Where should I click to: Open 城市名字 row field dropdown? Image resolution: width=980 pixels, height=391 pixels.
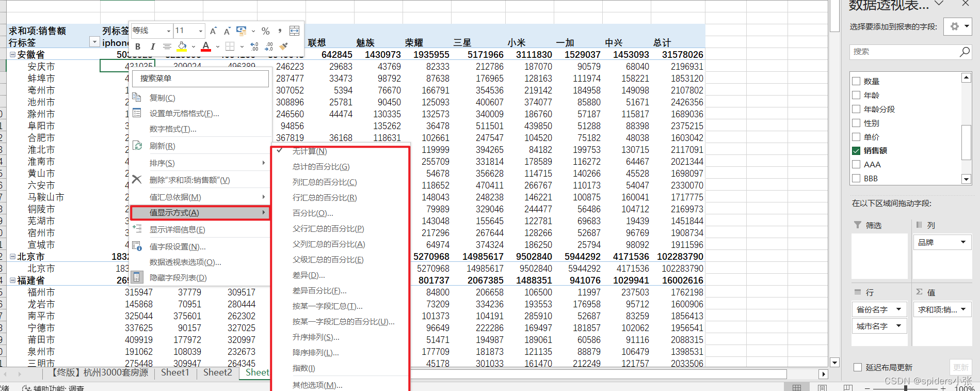click(x=898, y=326)
